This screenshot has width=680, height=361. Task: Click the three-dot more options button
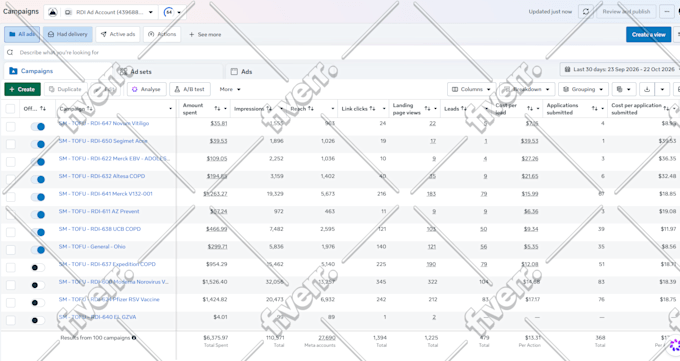coord(667,12)
